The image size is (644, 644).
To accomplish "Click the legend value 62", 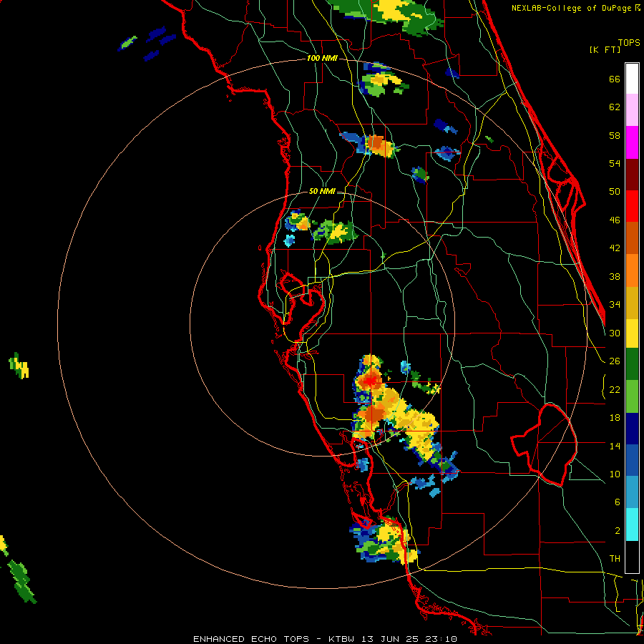I will [x=615, y=107].
